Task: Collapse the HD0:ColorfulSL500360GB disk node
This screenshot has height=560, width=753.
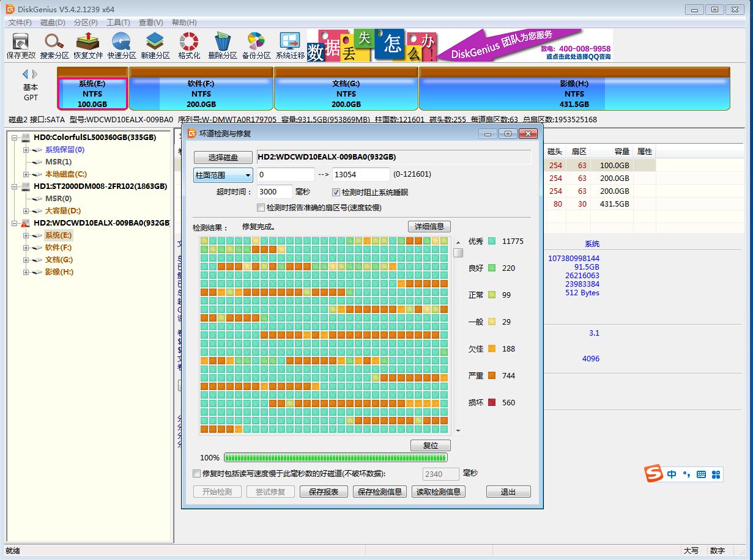Action: click(15, 138)
